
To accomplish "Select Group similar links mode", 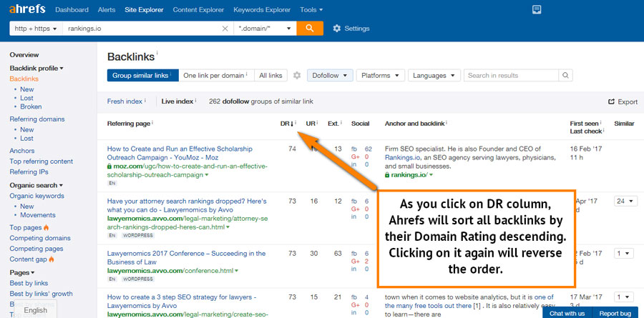I will click(x=140, y=76).
